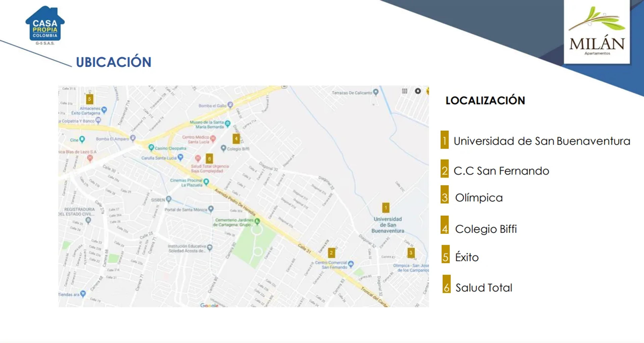644x343 pixels.
Task: Click the Bomba el Gallo gas station pin
Action: (230, 105)
